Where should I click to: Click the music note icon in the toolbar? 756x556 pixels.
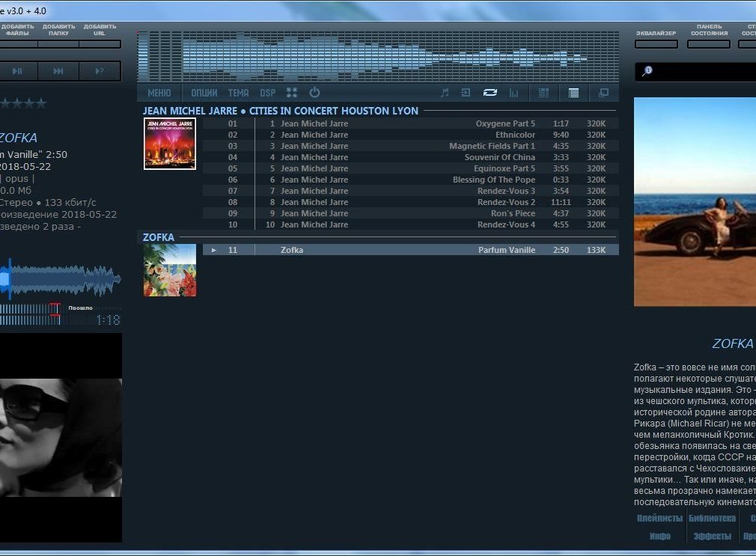445,93
